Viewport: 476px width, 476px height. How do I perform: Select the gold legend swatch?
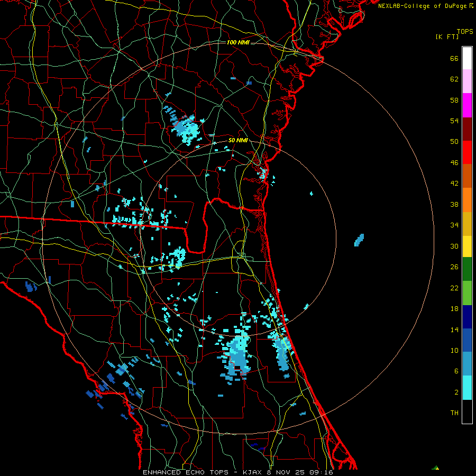(x=467, y=224)
